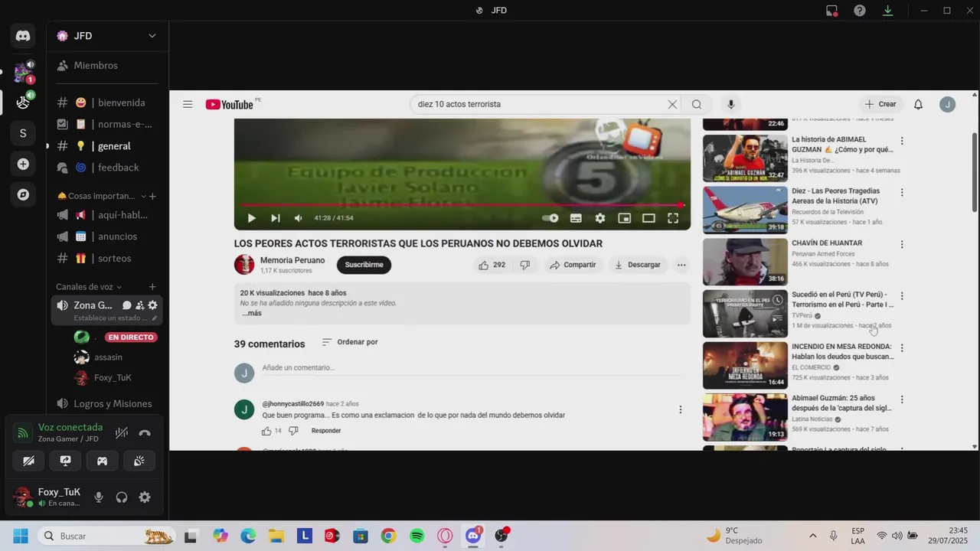Skip to next video in player

tap(276, 218)
